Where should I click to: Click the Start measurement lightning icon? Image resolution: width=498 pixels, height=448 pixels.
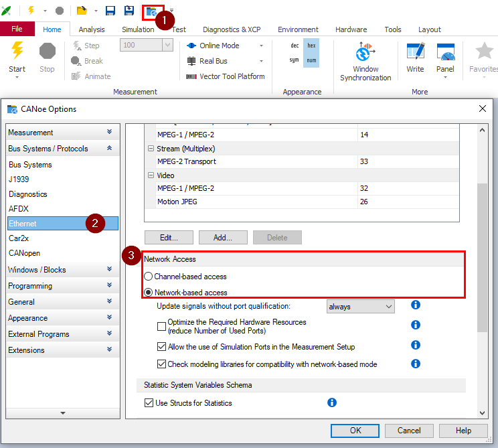[17, 52]
